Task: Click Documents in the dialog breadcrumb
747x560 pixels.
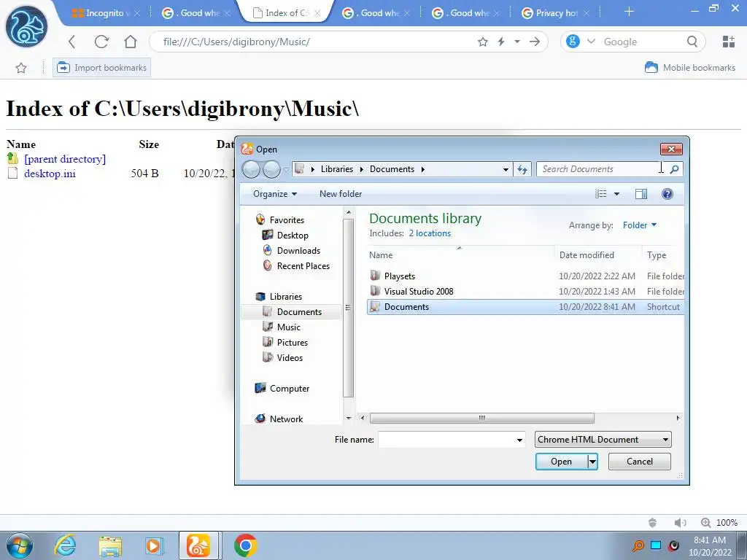Action: click(392, 169)
